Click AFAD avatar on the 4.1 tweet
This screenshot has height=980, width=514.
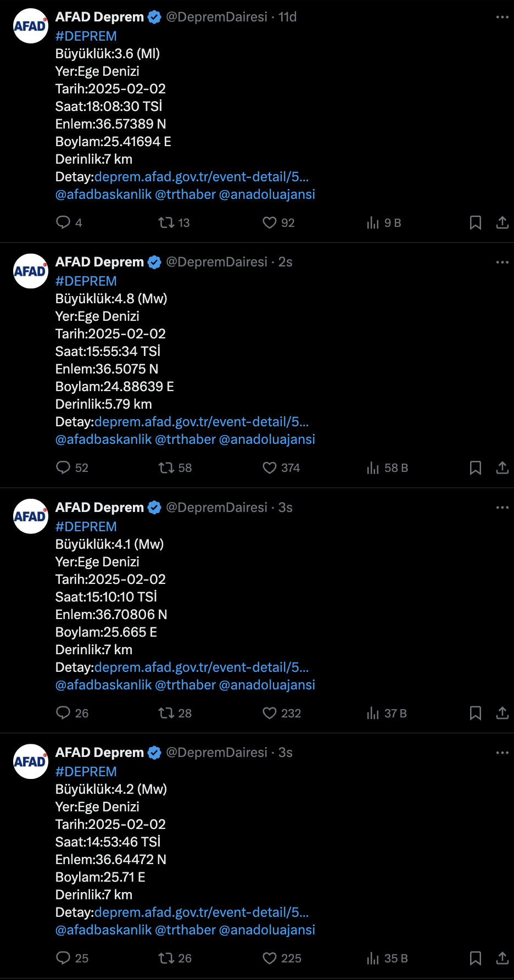click(31, 516)
